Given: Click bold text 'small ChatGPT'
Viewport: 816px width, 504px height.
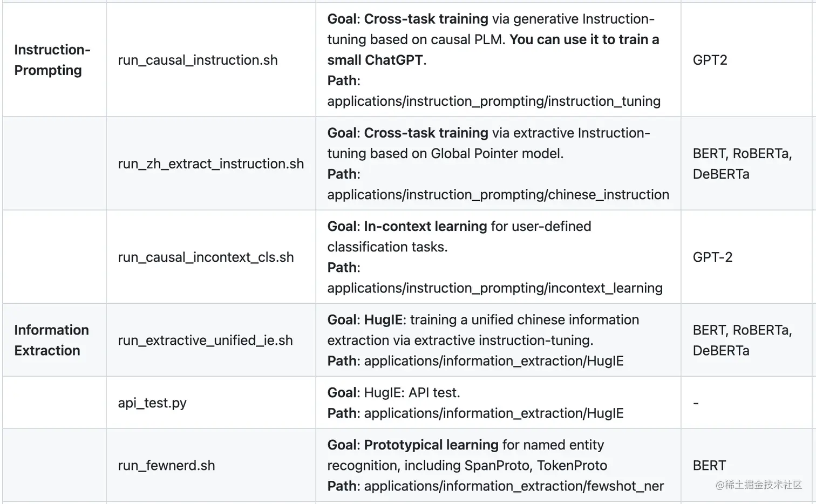Looking at the screenshot, I should pos(375,60).
